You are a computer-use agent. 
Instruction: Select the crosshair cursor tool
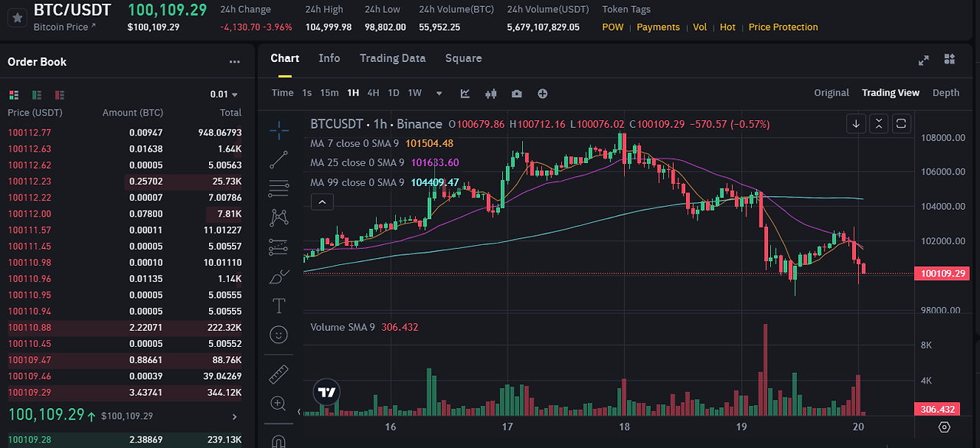(279, 129)
